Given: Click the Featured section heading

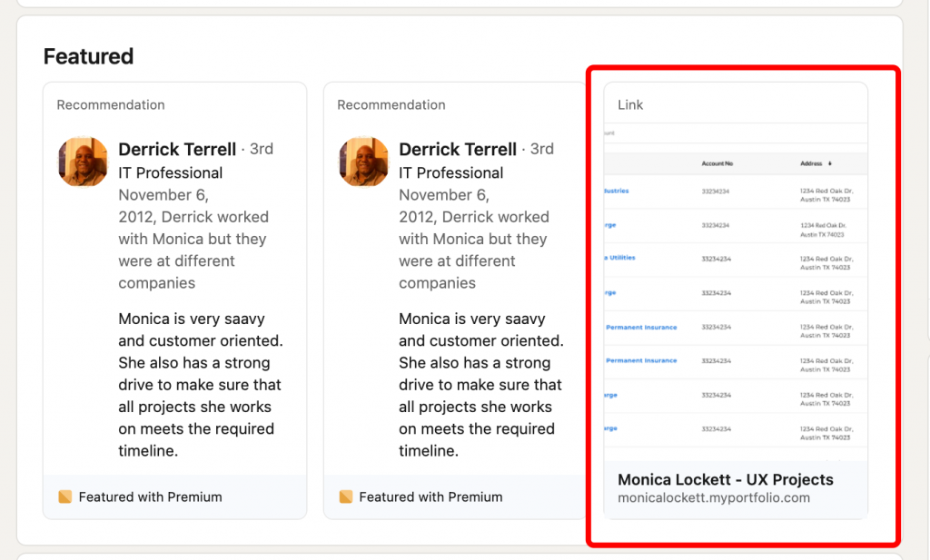Looking at the screenshot, I should click(88, 55).
